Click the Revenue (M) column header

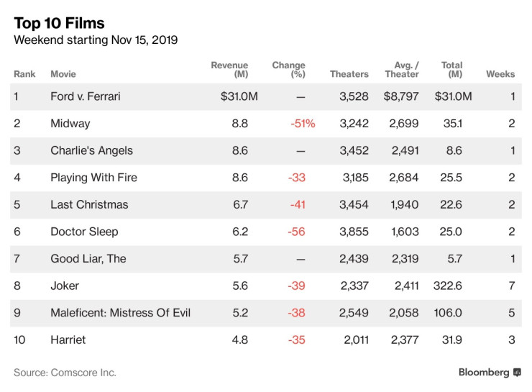tap(229, 70)
